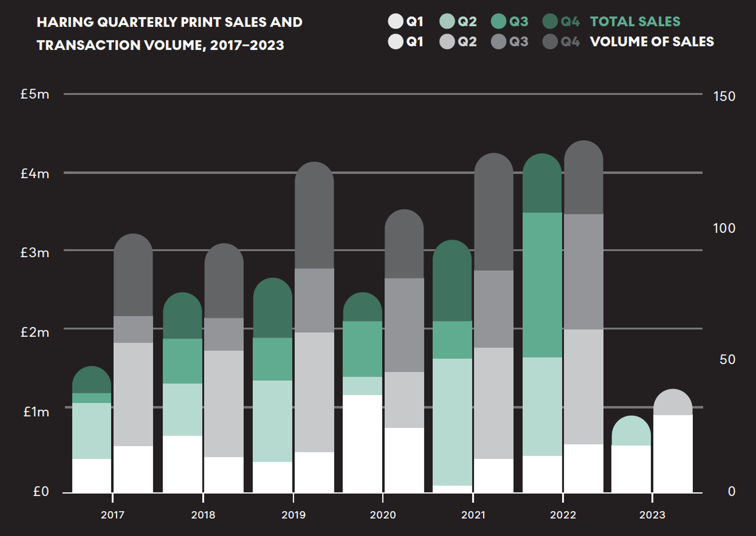The width and height of the screenshot is (756, 536).
Task: Select the 2018 Q1 total sales white segment
Action: click(183, 464)
